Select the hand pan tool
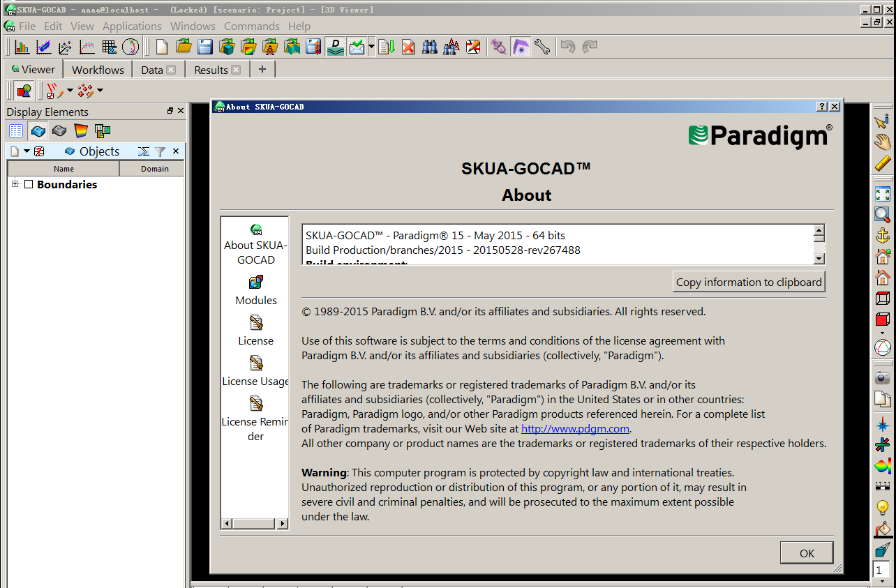 click(x=883, y=142)
